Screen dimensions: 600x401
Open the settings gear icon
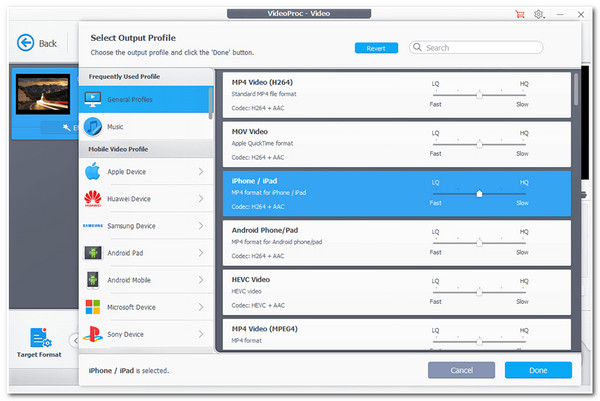[539, 15]
